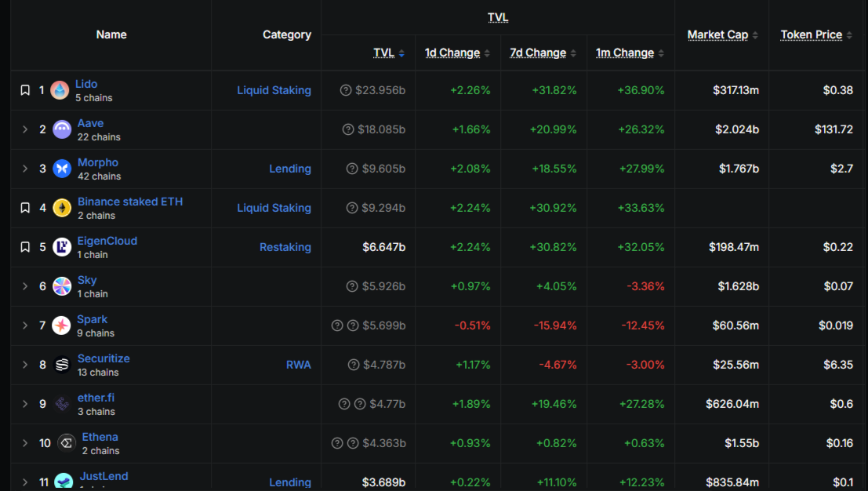
Task: Click the ether.fi logo icon
Action: 62,404
